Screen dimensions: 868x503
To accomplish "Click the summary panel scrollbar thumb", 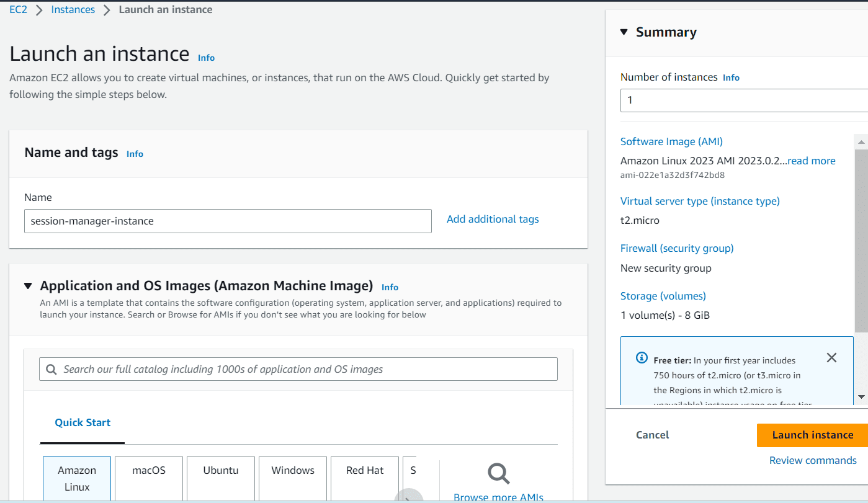I will pyautogui.click(x=861, y=239).
